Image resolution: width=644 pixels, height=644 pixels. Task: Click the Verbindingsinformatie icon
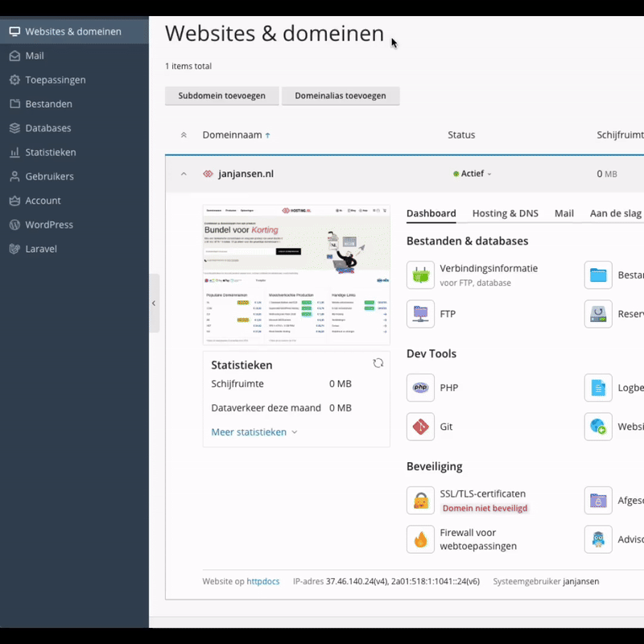(x=420, y=275)
